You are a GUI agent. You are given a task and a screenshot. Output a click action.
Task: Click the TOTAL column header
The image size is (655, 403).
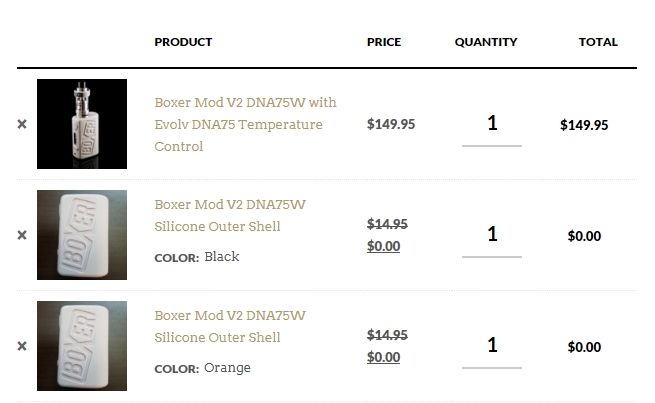(598, 42)
